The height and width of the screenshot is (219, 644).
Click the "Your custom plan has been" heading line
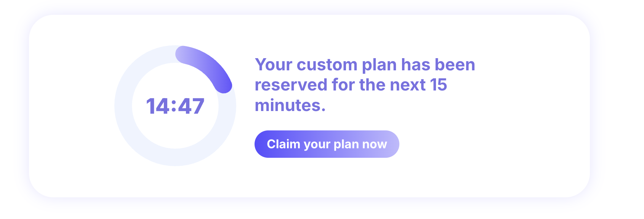click(365, 65)
